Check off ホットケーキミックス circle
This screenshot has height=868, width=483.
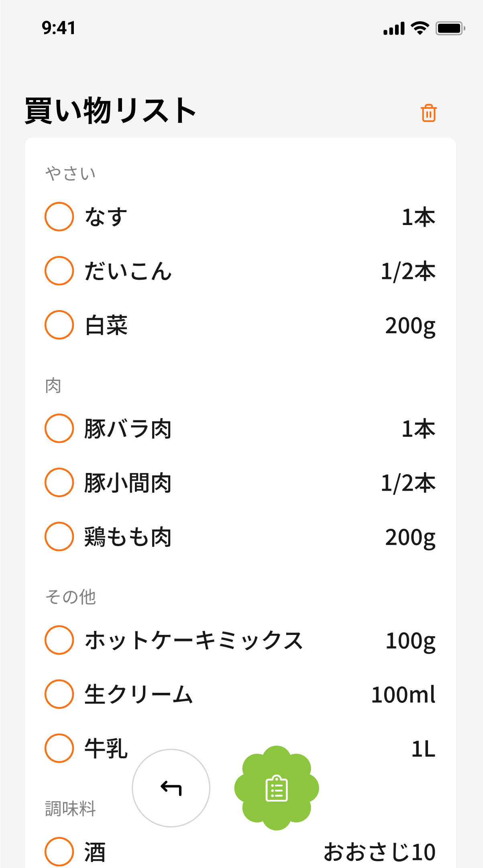pyautogui.click(x=59, y=640)
